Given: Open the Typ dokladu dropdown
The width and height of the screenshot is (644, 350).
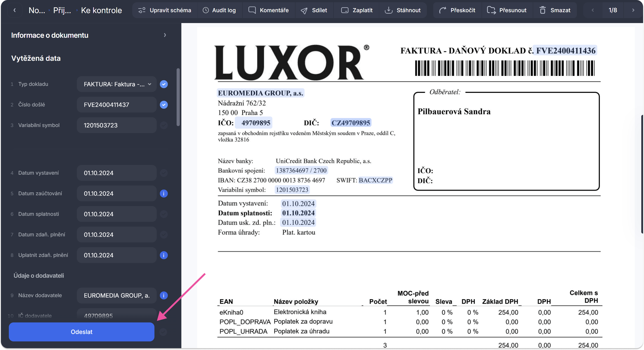Looking at the screenshot, I should (117, 84).
